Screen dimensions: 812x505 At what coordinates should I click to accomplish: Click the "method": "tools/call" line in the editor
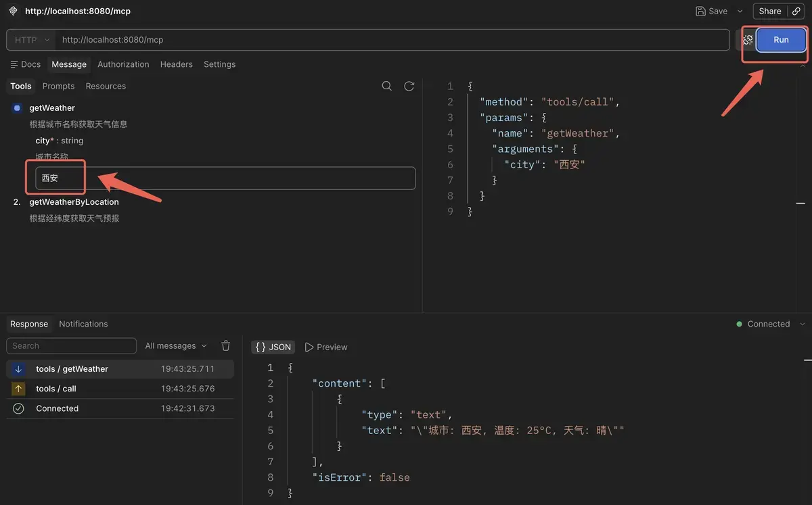click(549, 102)
